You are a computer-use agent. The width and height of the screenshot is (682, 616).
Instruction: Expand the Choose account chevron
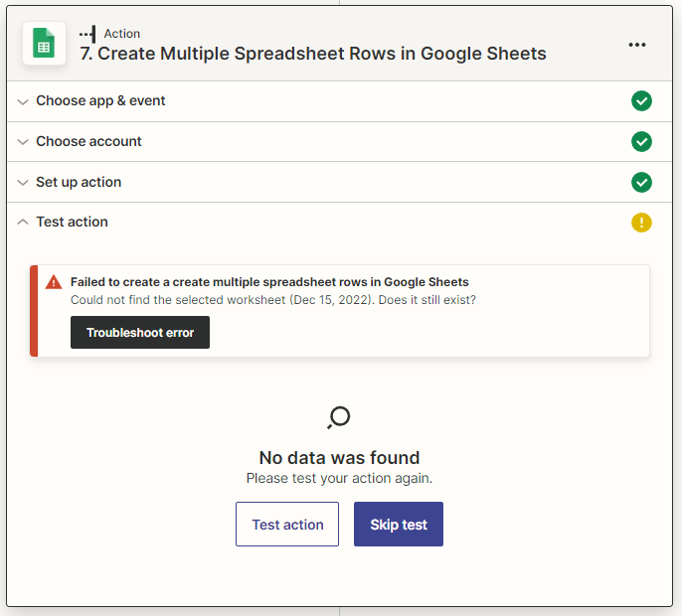23,142
